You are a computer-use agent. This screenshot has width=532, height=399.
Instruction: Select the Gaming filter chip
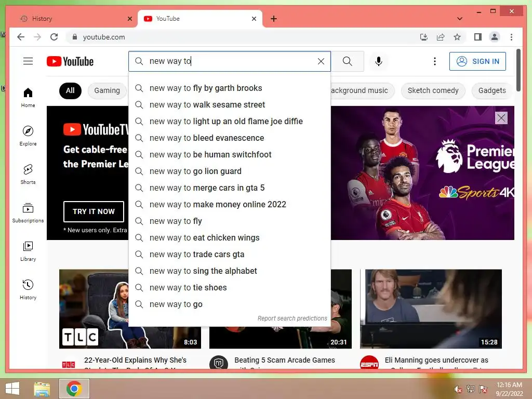click(x=107, y=90)
